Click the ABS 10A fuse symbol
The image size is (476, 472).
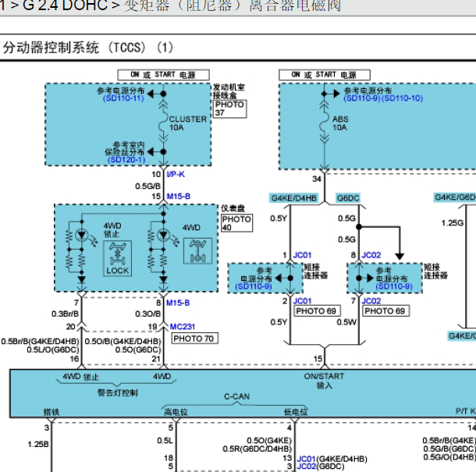(x=325, y=123)
